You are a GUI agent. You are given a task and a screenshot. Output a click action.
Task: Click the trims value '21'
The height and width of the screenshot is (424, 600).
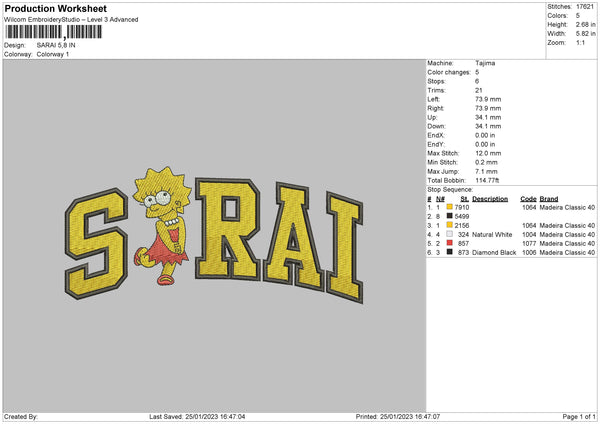point(478,90)
